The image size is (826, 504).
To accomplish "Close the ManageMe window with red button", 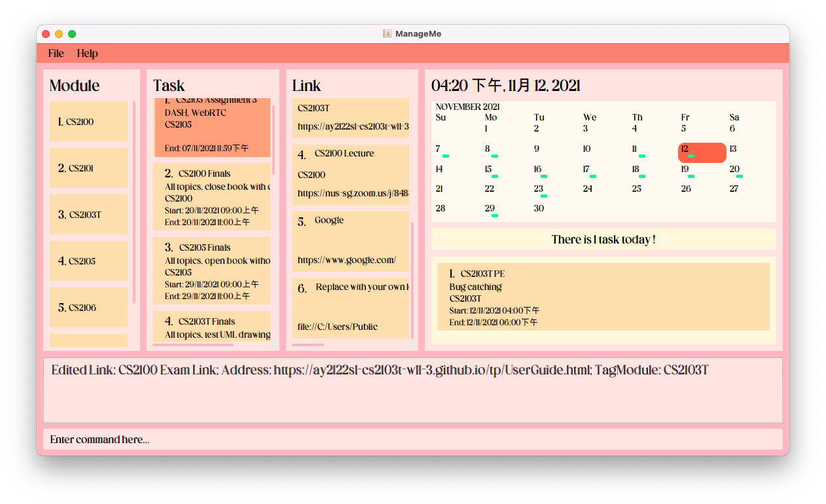I will 46,34.
